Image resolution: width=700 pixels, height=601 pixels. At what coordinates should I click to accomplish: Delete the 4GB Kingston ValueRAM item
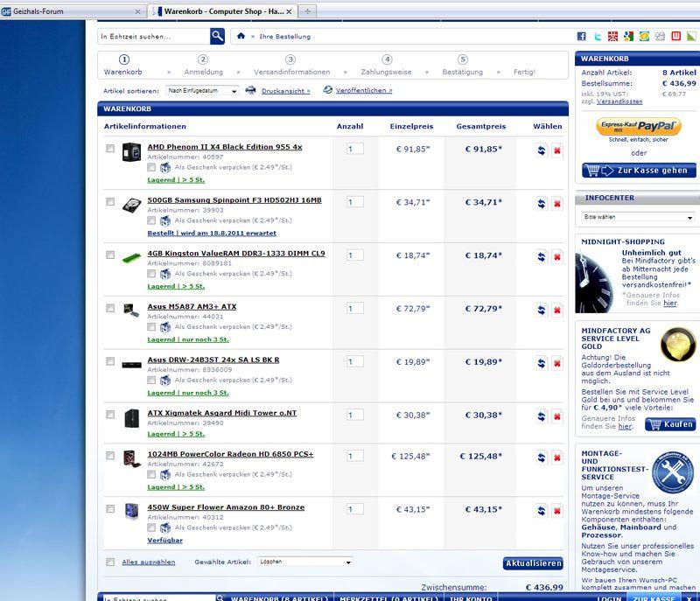557,257
